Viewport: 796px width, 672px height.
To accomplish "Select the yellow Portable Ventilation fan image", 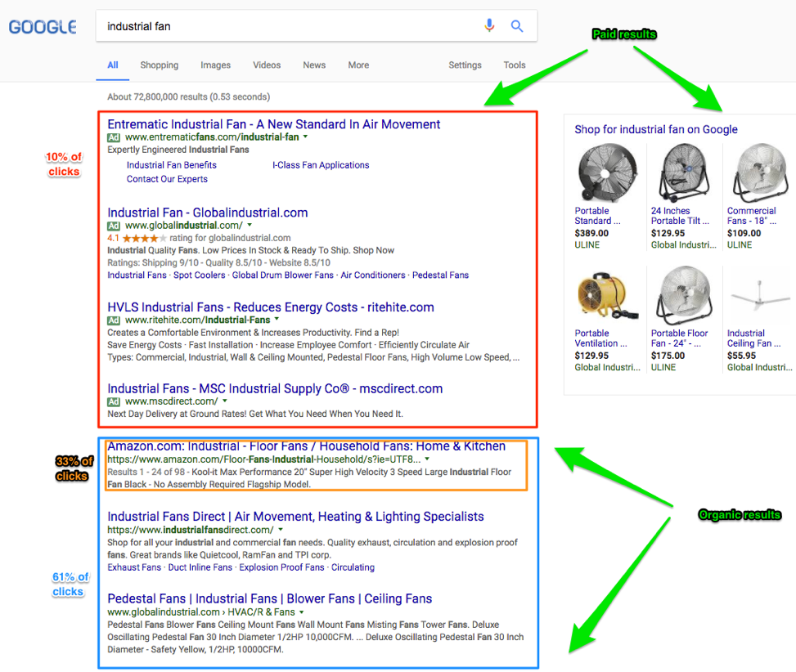I will [607, 296].
